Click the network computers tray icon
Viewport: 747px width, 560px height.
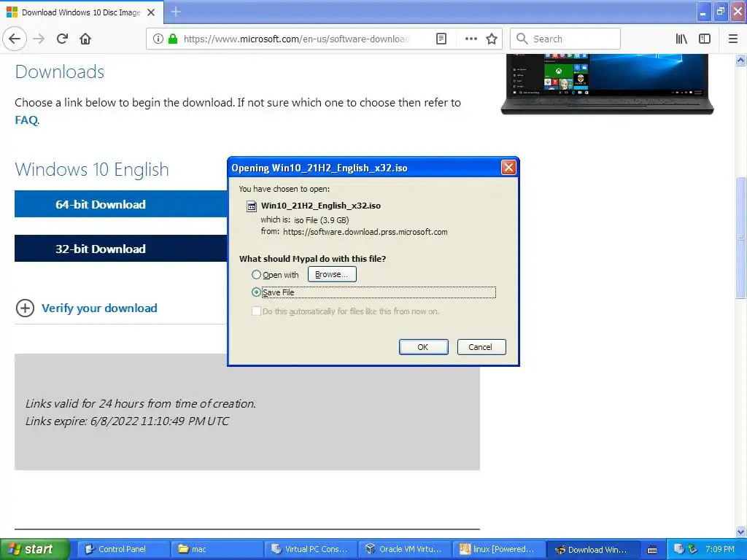[x=679, y=549]
